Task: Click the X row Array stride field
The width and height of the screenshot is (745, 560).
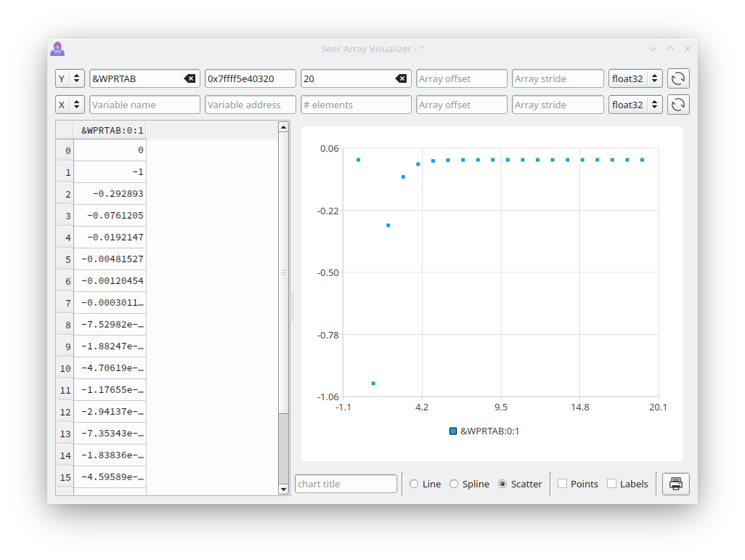Action: 558,105
